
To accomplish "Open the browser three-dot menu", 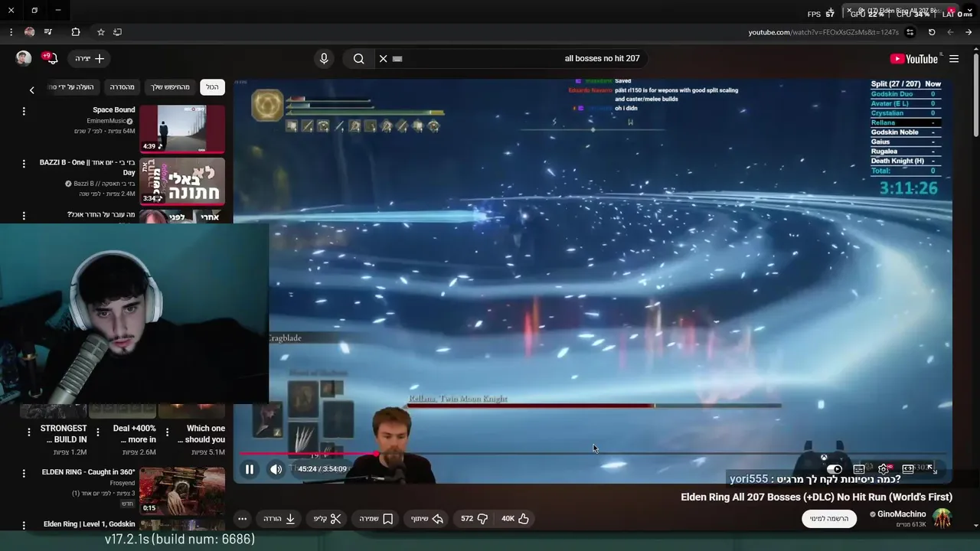I will (x=11, y=32).
